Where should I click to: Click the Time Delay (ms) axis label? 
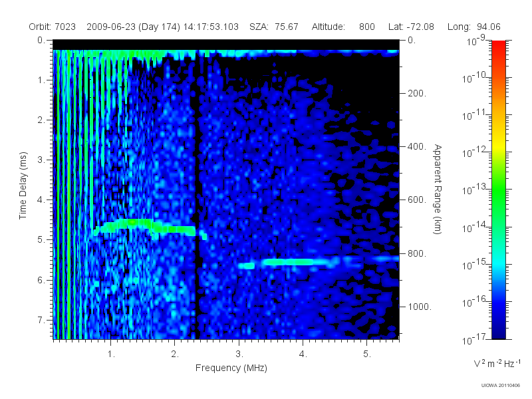[23, 186]
